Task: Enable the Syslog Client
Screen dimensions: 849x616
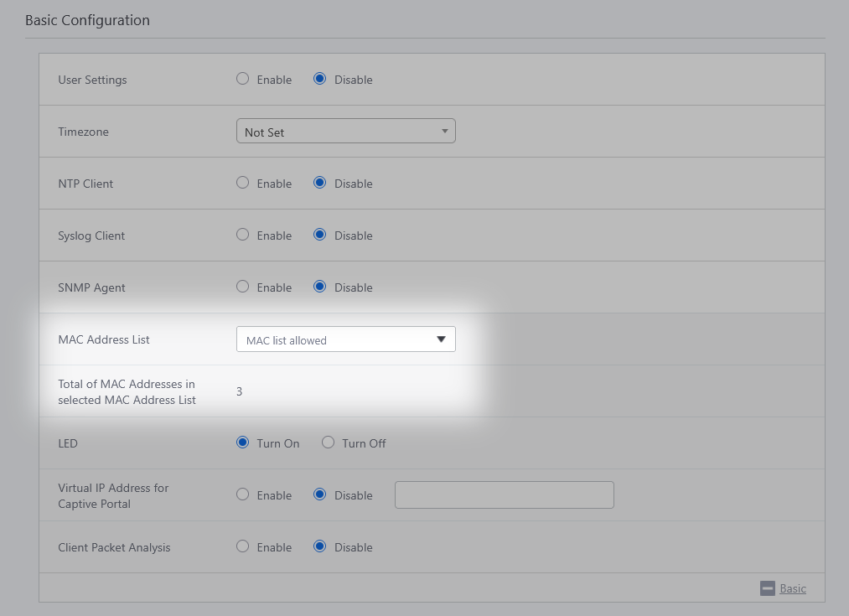Action: coord(243,235)
